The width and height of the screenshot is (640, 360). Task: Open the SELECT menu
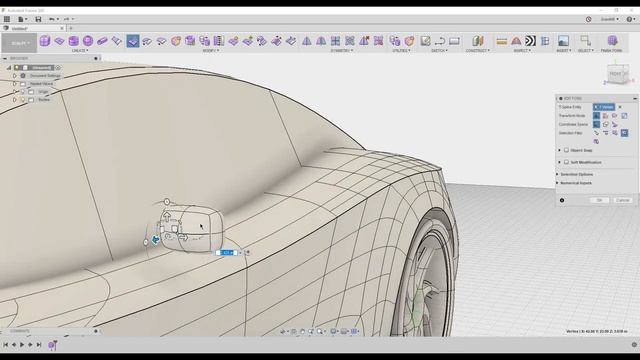[586, 51]
